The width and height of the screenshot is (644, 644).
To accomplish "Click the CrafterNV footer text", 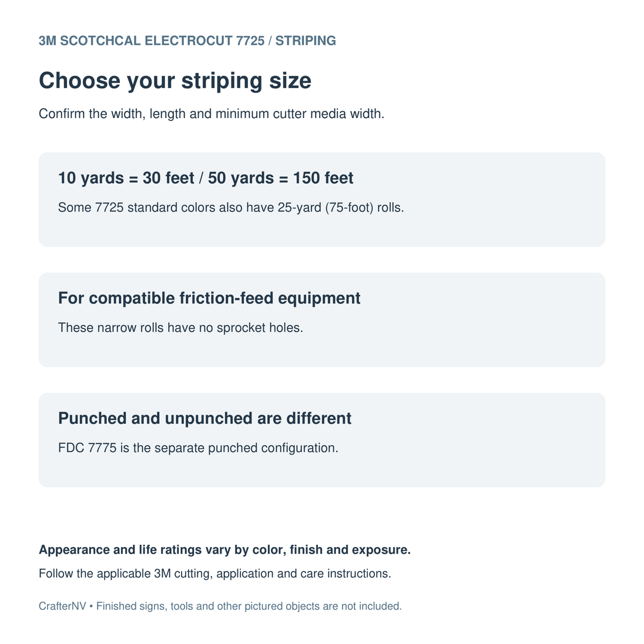I will [x=62, y=606].
